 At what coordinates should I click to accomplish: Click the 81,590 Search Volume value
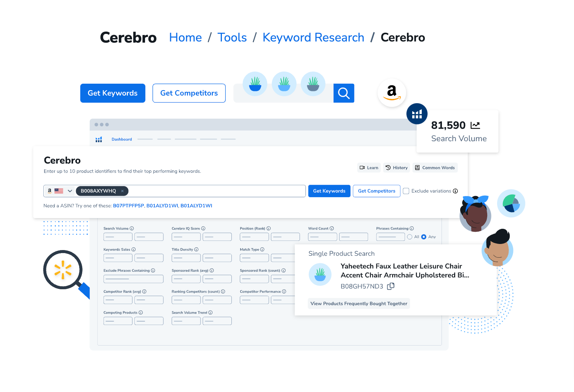pos(448,125)
